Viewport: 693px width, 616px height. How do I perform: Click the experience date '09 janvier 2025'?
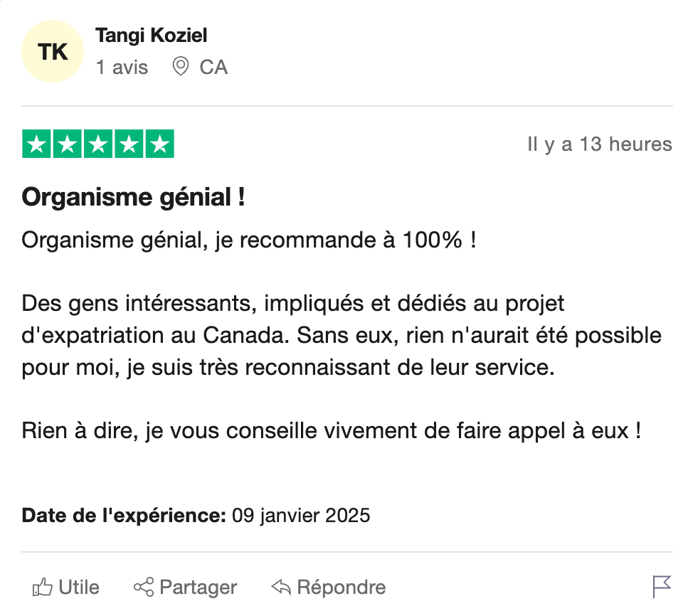click(x=301, y=515)
